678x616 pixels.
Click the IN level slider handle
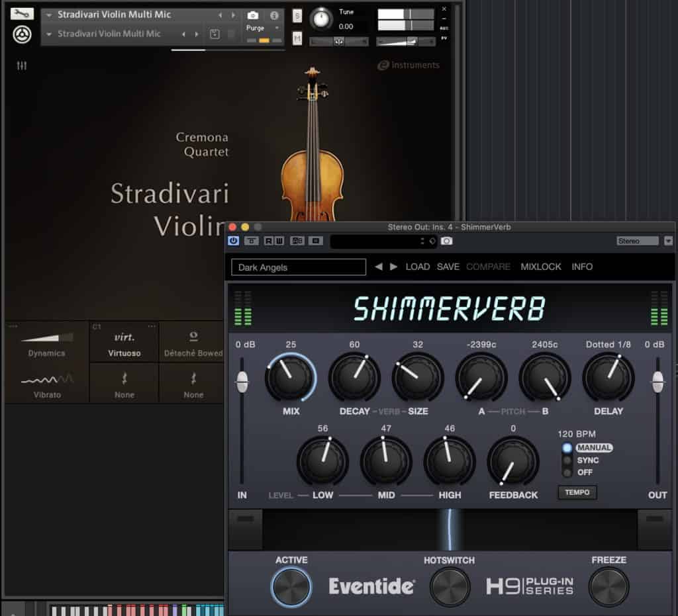tap(242, 382)
